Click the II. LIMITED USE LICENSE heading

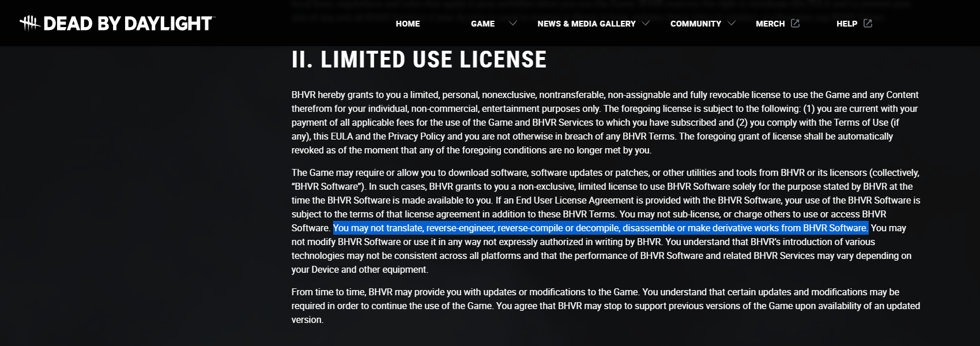tap(419, 59)
